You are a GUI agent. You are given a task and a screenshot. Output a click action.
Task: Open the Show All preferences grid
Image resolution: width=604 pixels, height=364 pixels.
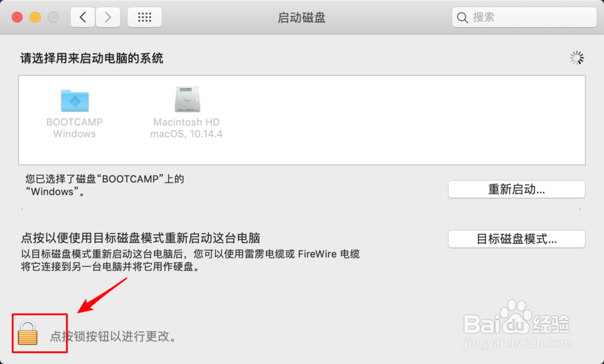tap(144, 18)
